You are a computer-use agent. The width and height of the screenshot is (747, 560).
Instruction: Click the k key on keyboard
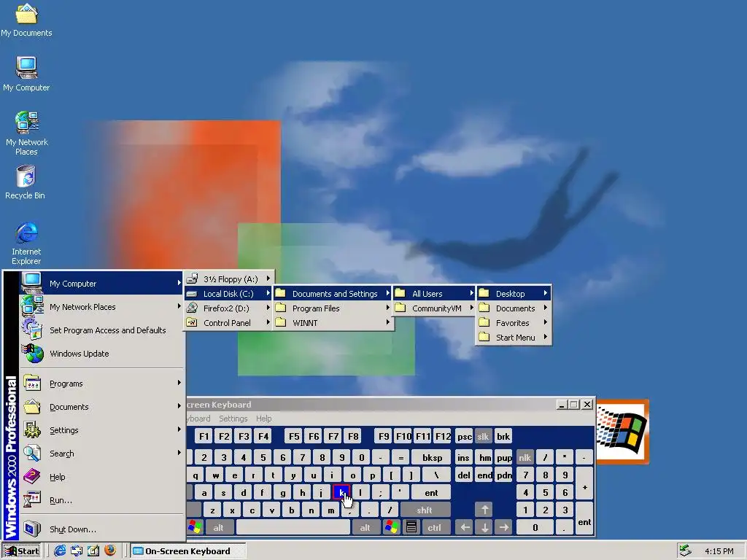pos(341,492)
